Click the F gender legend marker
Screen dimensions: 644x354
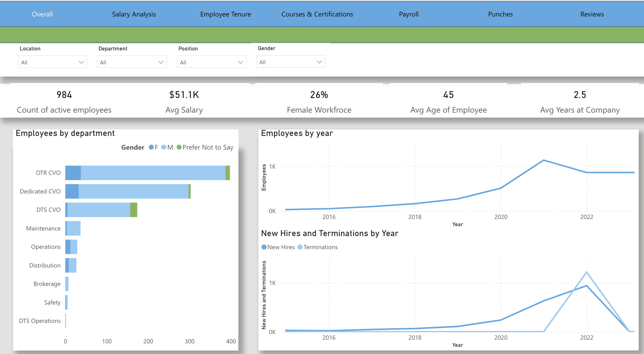(x=151, y=147)
